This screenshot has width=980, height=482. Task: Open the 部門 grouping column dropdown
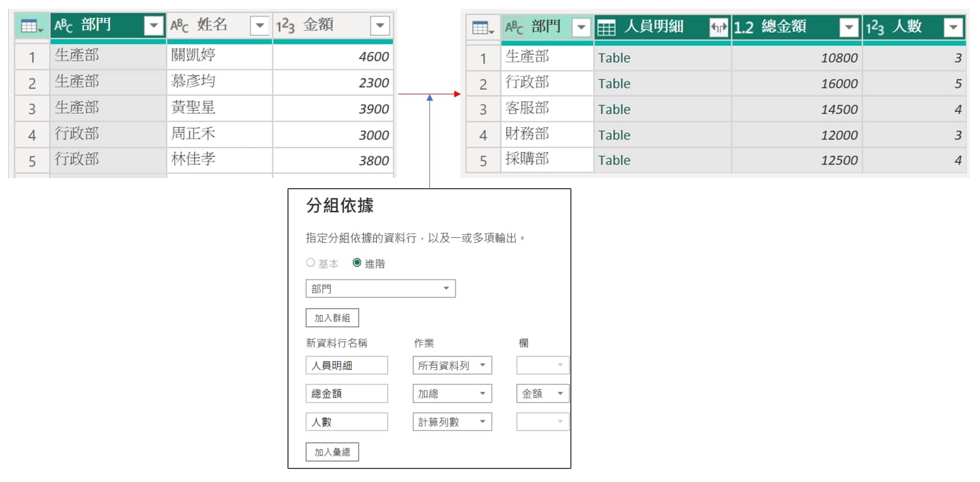click(x=380, y=289)
